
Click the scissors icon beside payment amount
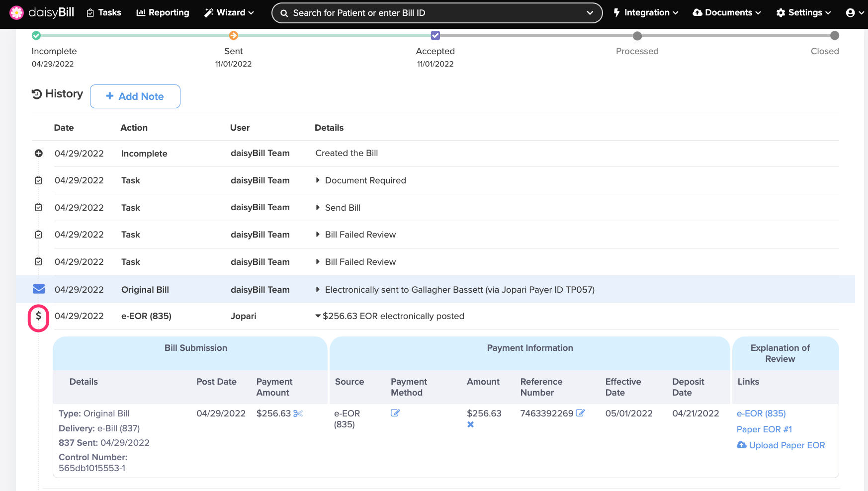(x=298, y=413)
